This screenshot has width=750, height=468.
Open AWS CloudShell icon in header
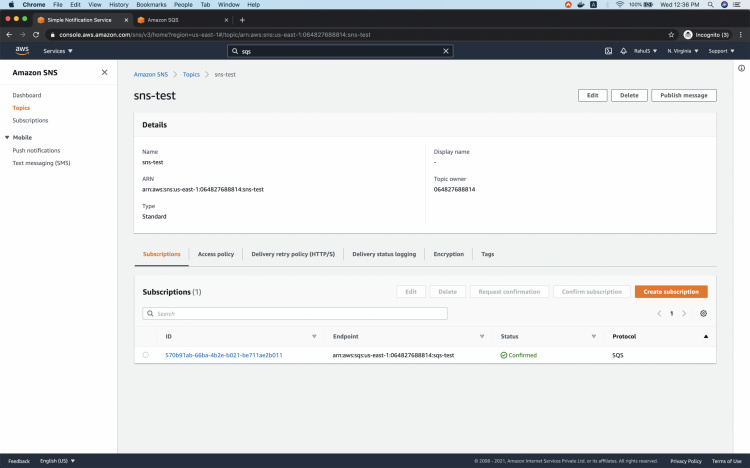click(x=608, y=51)
